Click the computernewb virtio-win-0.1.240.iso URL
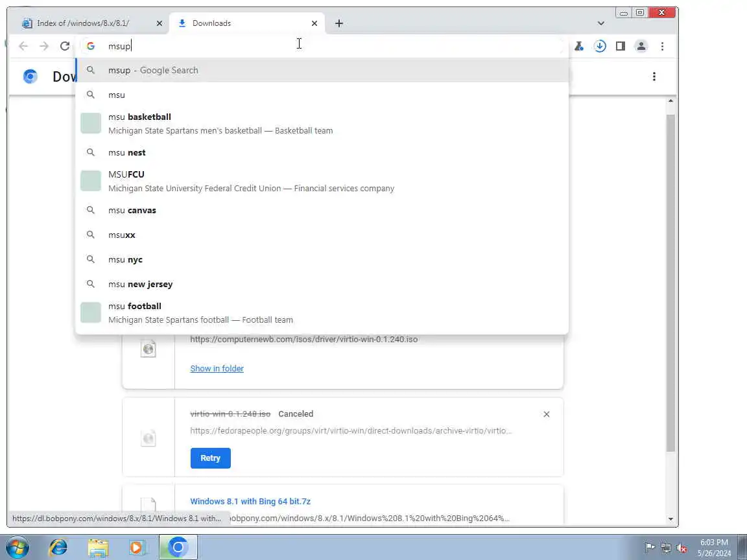 [x=304, y=340]
